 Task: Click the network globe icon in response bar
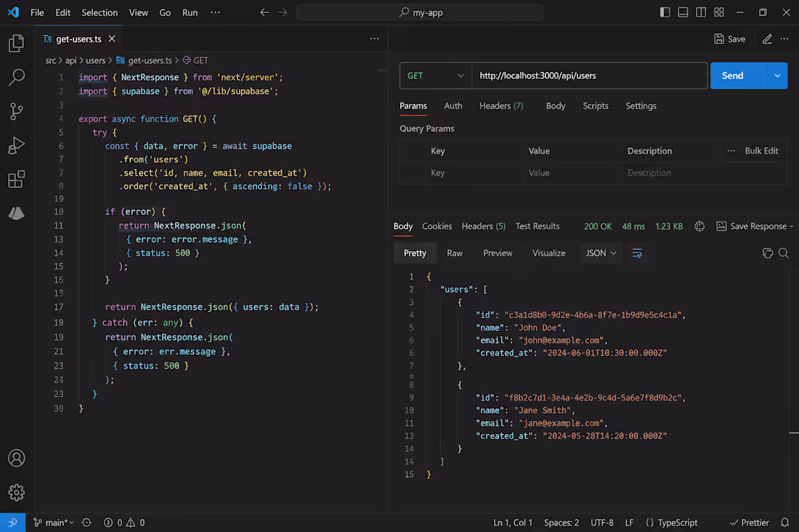click(699, 226)
